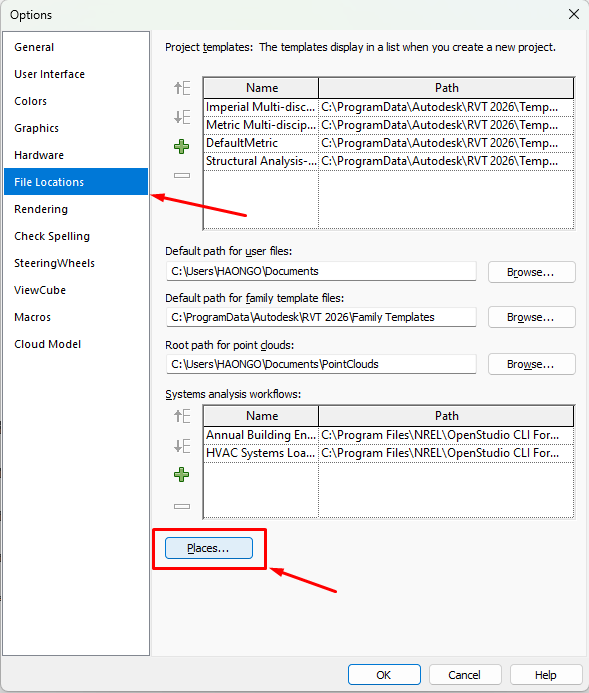Select the Graphics category
The height and width of the screenshot is (693, 589).
(76, 128)
